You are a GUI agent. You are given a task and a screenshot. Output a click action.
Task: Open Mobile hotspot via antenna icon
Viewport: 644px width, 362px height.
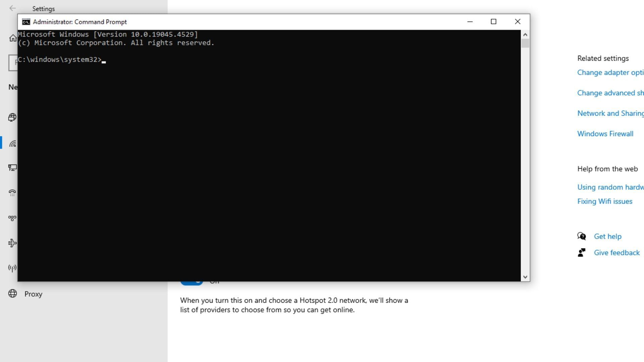(x=12, y=268)
